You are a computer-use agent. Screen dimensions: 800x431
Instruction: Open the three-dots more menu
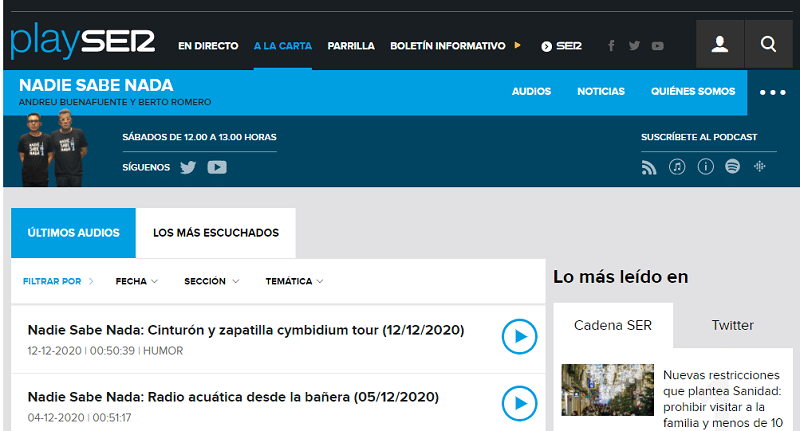[772, 92]
